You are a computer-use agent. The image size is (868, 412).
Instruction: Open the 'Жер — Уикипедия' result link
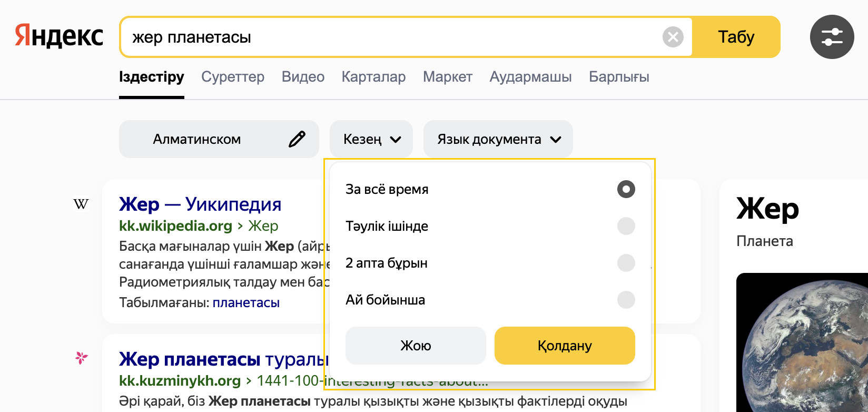coord(200,204)
